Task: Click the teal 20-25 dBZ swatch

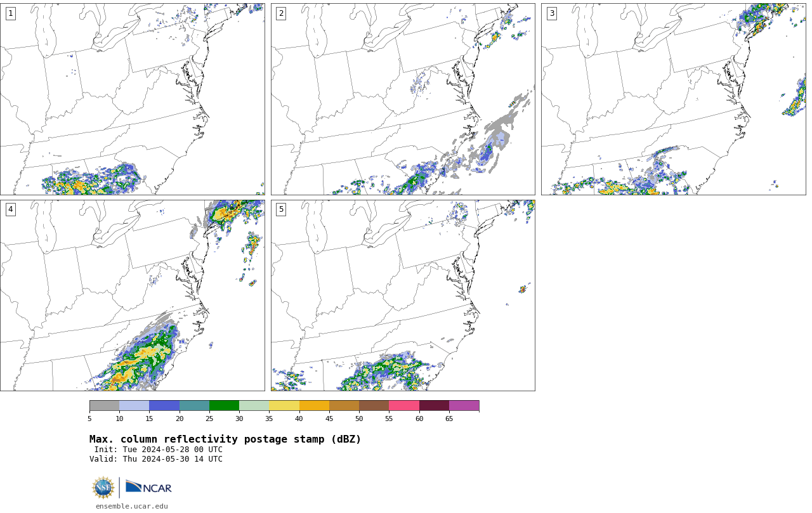Action: pyautogui.click(x=194, y=406)
